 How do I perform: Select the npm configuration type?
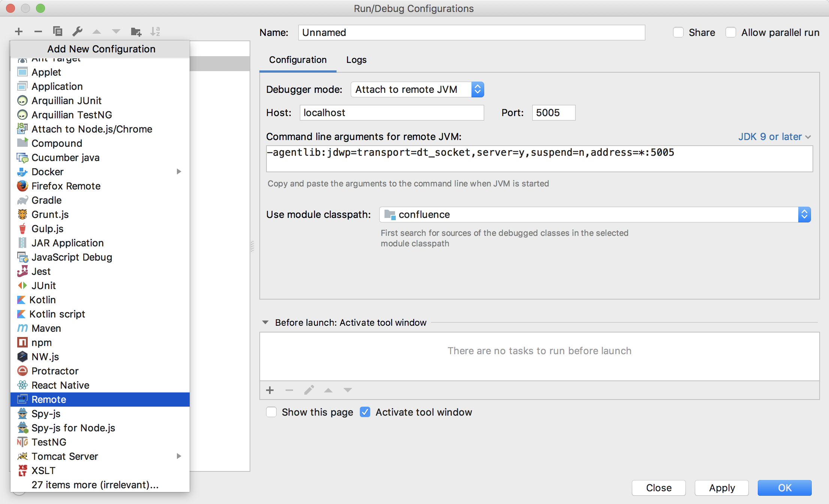point(100,342)
